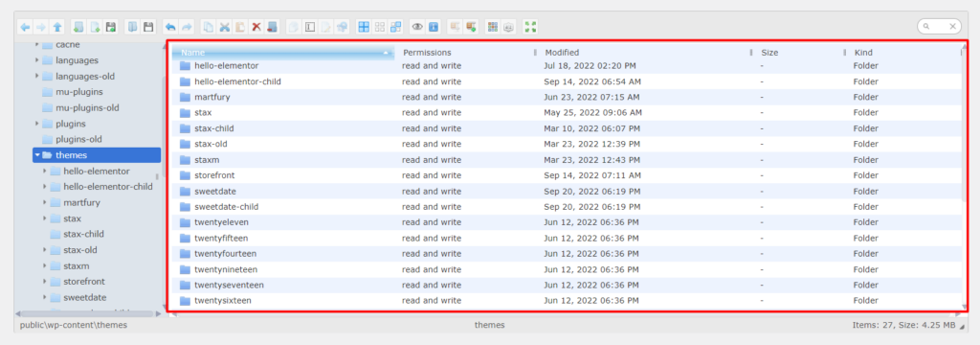
Task: Expand stax-old in the sidebar tree
Action: (x=45, y=250)
